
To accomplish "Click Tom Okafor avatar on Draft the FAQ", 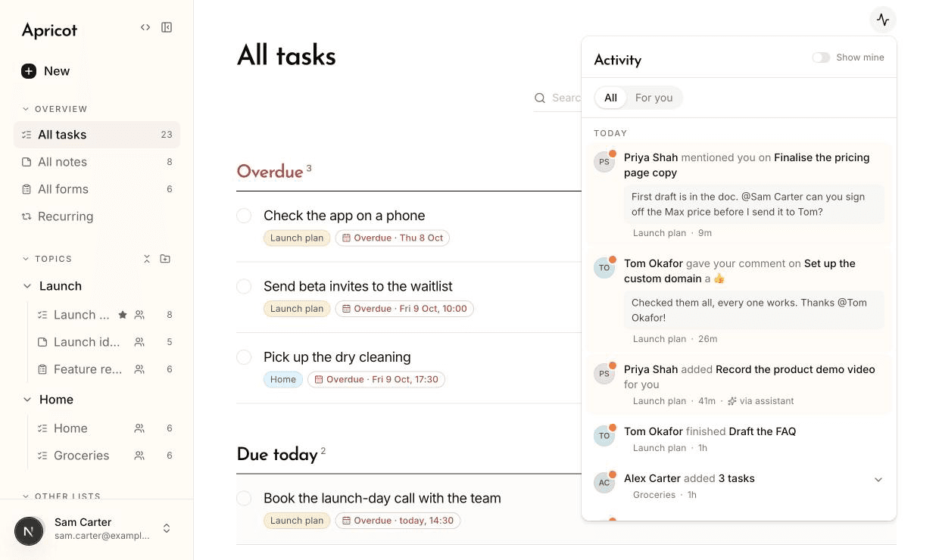I will (604, 436).
